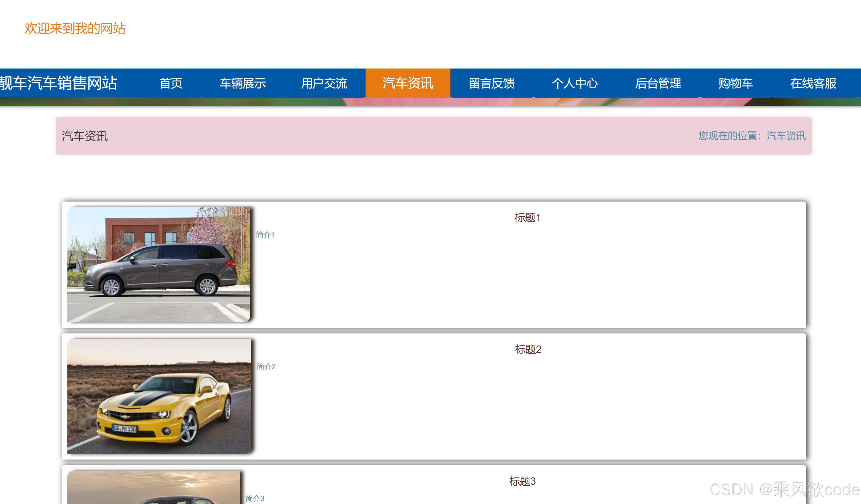
Task: Open the article titled 标题2
Action: 528,349
